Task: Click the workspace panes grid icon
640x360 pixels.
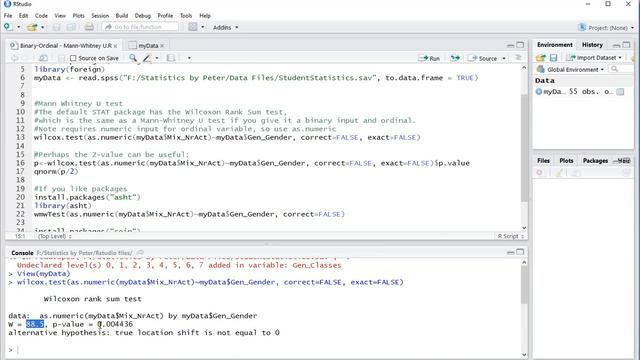Action: click(x=193, y=27)
